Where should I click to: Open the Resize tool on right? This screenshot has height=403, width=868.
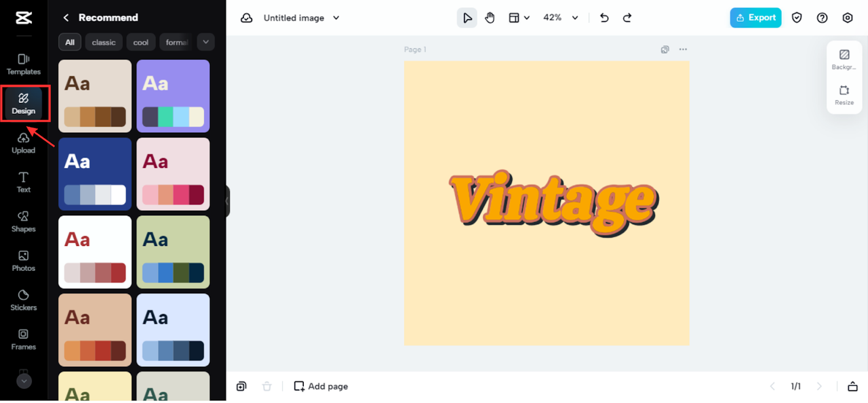[x=844, y=96]
